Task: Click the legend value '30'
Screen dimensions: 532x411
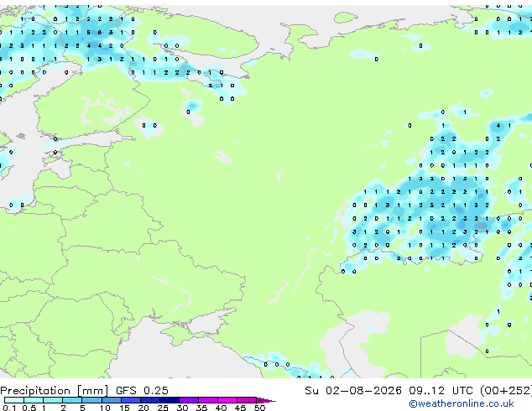Action: coord(183,408)
